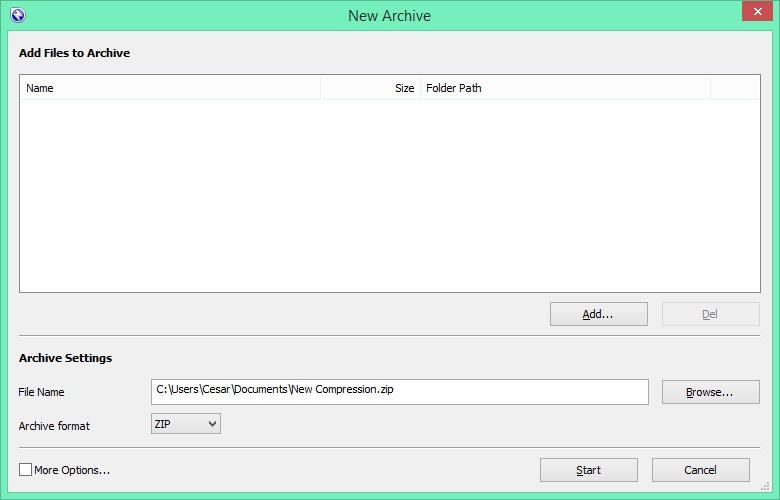Click the Add... button
This screenshot has height=500, width=780.
[598, 314]
